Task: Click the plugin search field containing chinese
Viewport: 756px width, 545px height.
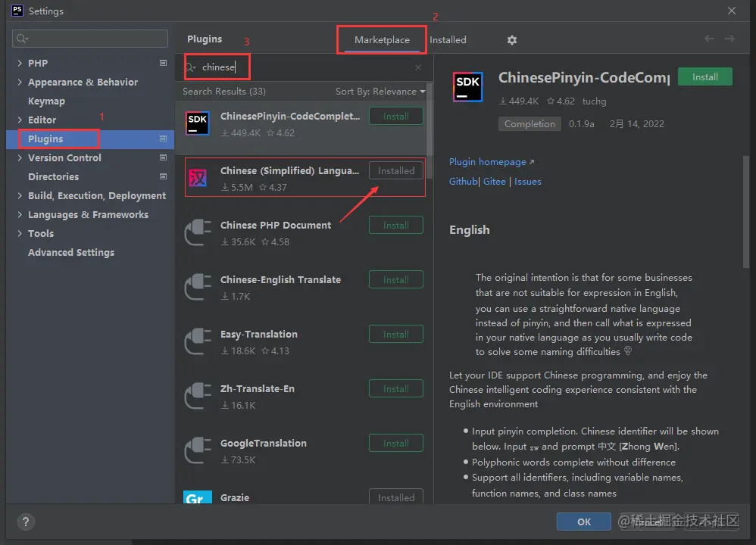Action: (x=304, y=67)
